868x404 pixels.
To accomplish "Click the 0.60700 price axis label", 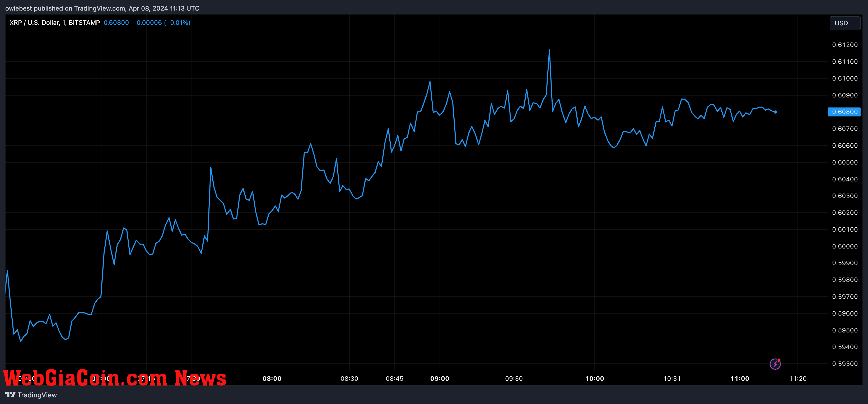I will [x=845, y=129].
